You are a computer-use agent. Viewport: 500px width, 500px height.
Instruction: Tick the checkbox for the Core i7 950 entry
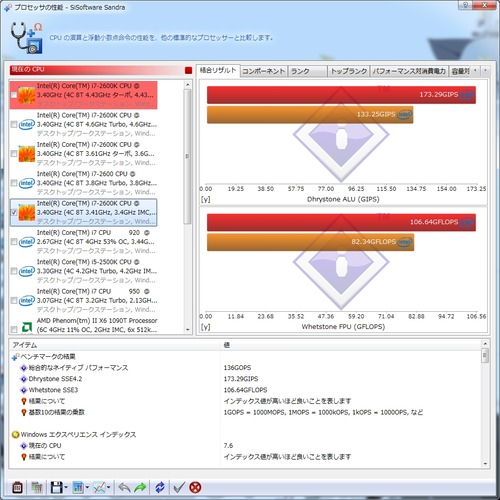14,301
